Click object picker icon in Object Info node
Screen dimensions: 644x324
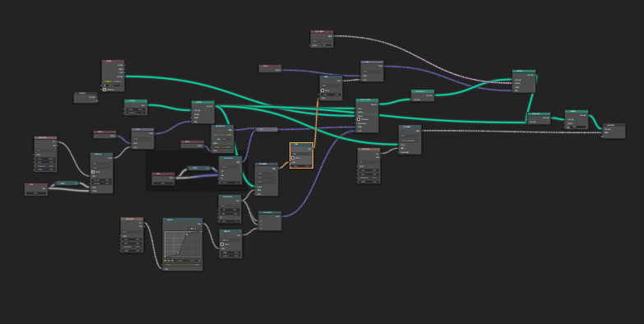point(121,86)
